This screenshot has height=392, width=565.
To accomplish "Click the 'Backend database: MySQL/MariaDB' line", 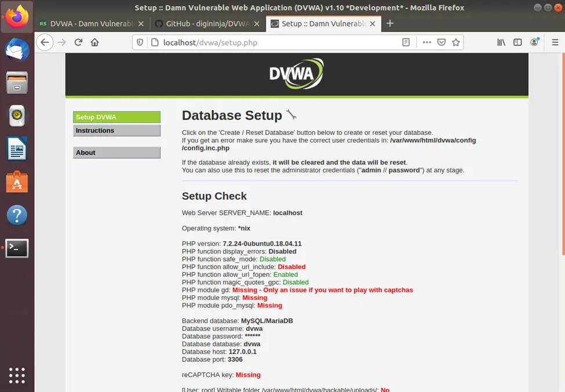I will pos(238,321).
